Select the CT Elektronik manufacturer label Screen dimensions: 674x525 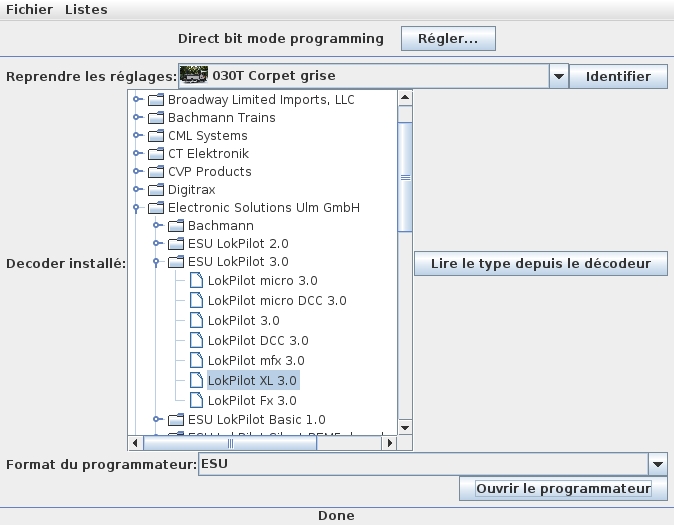click(x=208, y=154)
